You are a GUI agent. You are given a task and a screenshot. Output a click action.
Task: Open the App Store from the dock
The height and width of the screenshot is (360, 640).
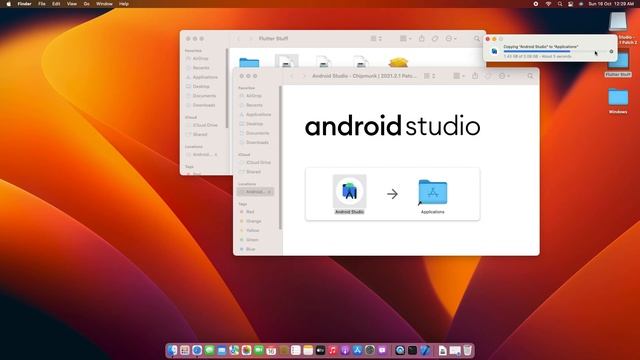tap(358, 350)
